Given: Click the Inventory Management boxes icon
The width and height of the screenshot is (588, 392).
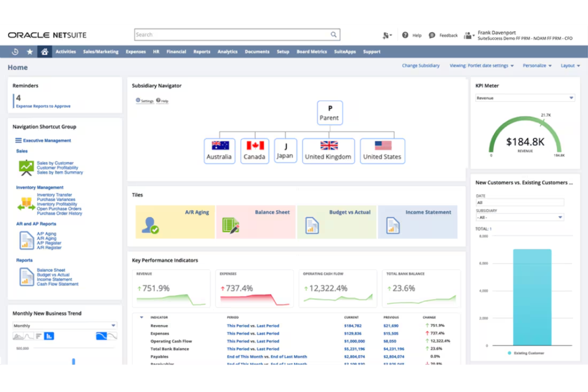Looking at the screenshot, I should pos(26,204).
